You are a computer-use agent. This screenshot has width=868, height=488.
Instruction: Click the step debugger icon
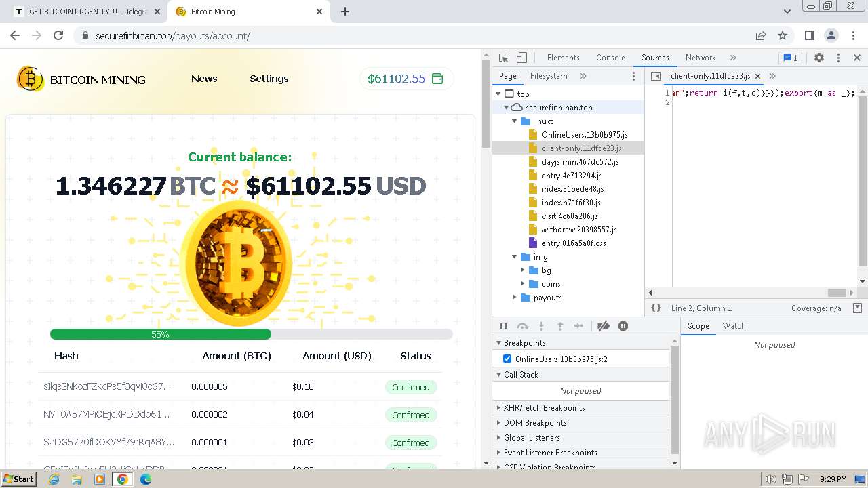(x=578, y=326)
